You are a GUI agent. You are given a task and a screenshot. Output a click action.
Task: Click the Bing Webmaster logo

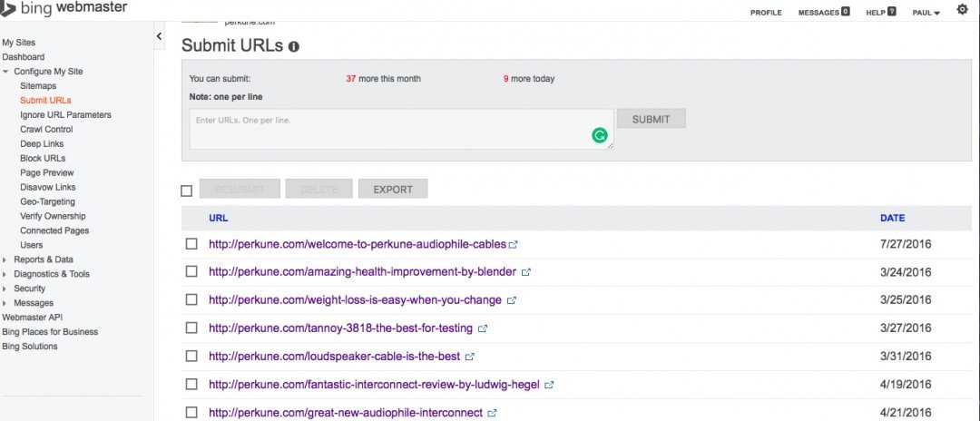tap(64, 8)
